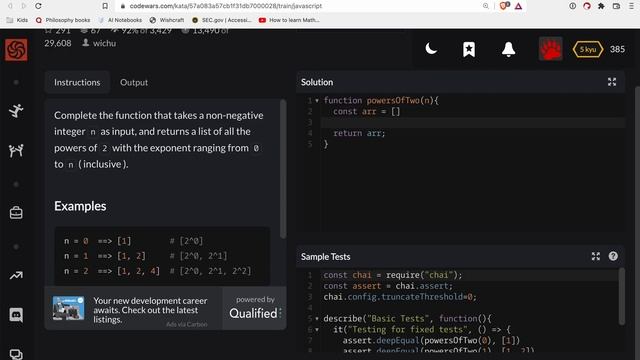Click the 'const arr = []' code line
The height and width of the screenshot is (360, 640).
[367, 111]
